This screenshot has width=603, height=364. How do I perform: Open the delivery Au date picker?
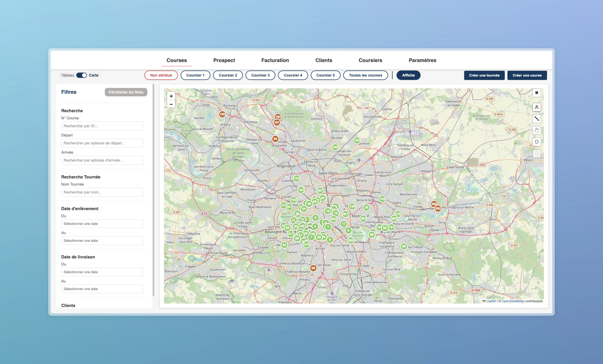tap(102, 289)
